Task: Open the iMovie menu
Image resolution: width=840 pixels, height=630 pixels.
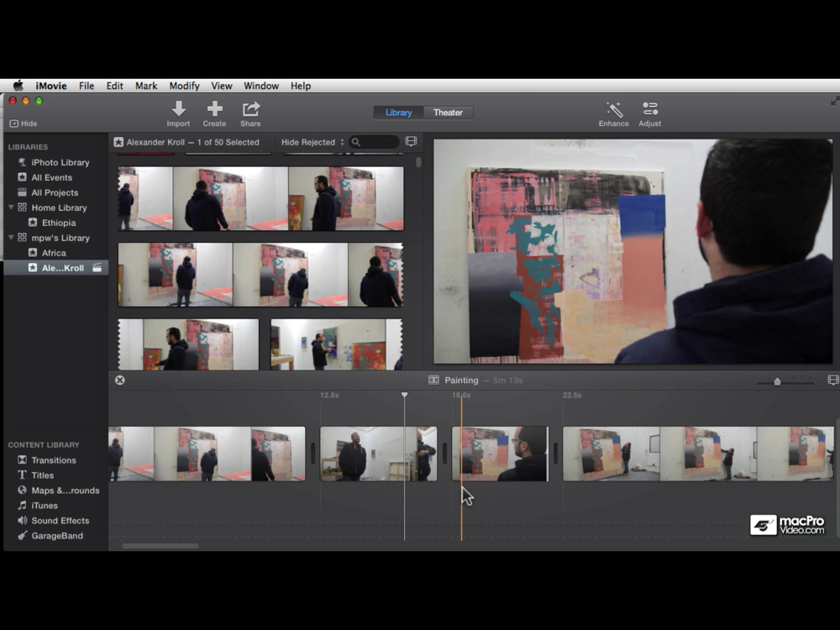Action: [51, 86]
